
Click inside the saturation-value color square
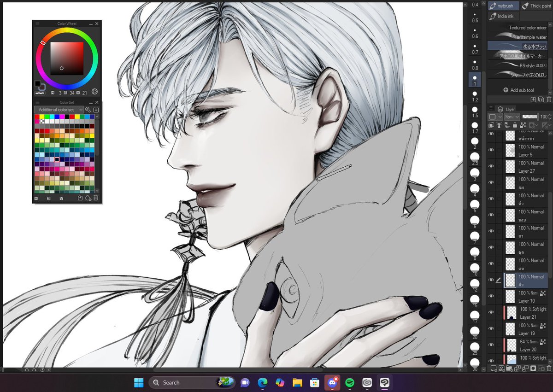click(x=67, y=59)
